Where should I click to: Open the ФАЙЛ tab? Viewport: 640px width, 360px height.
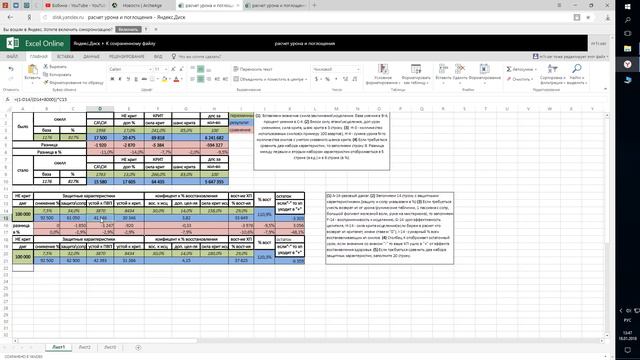pyautogui.click(x=12, y=56)
